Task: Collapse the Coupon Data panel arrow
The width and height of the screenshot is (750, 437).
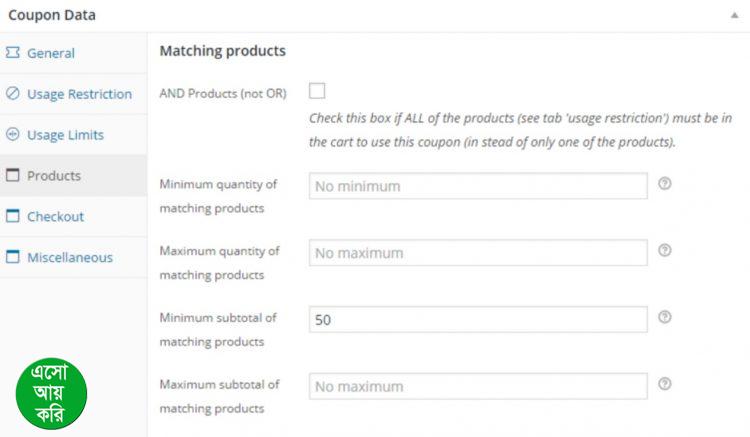Action: click(733, 16)
